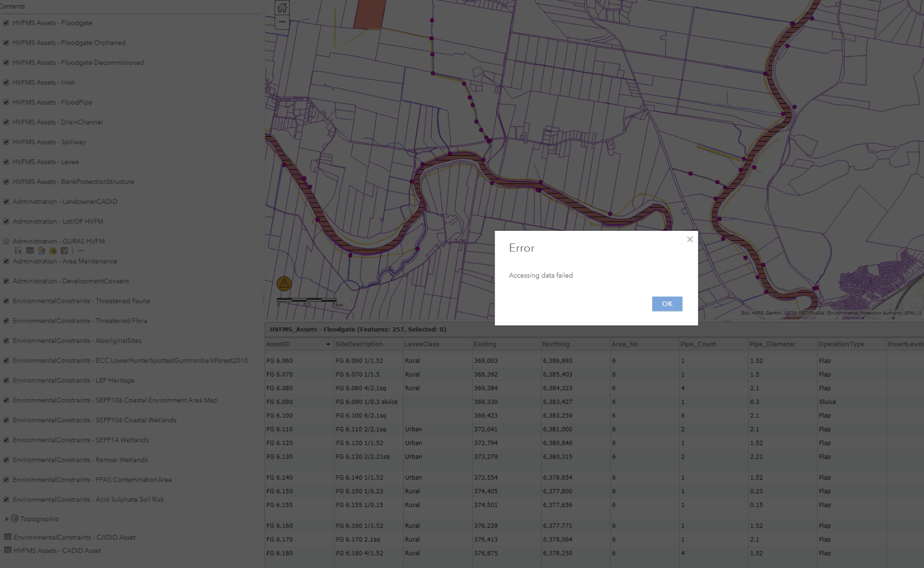Open table for GURAS HVFM layer

(30, 251)
